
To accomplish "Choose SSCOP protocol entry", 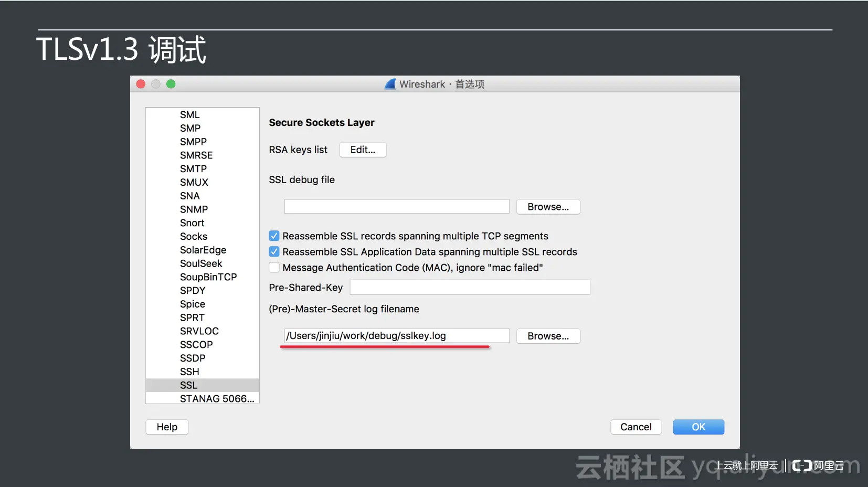I will click(x=203, y=345).
